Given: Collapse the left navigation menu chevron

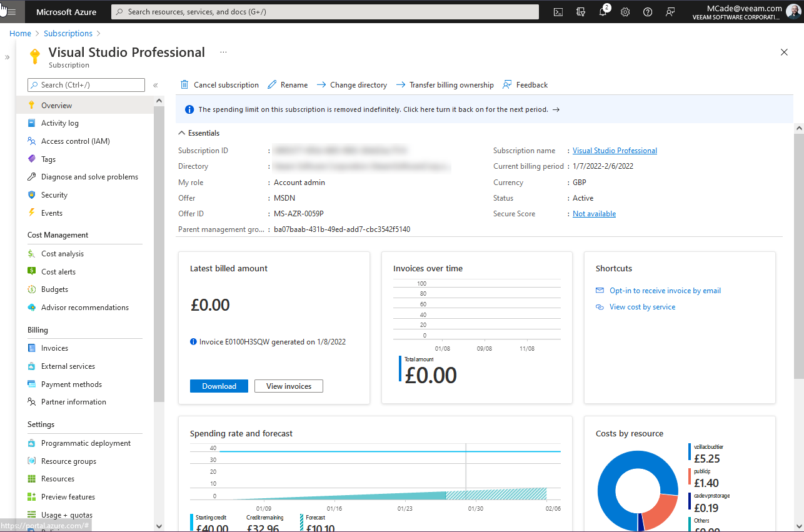Looking at the screenshot, I should (x=156, y=85).
